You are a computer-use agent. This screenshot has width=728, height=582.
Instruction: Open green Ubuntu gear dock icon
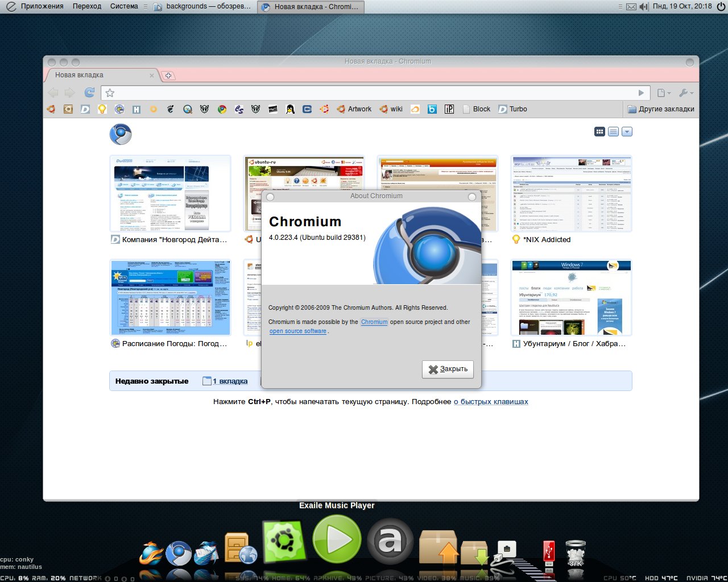click(284, 542)
